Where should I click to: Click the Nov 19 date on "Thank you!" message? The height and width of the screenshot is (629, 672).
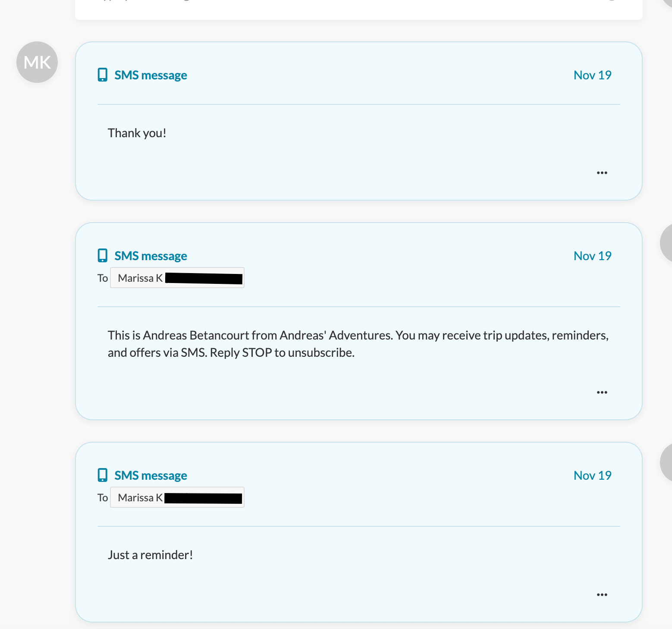pyautogui.click(x=592, y=75)
